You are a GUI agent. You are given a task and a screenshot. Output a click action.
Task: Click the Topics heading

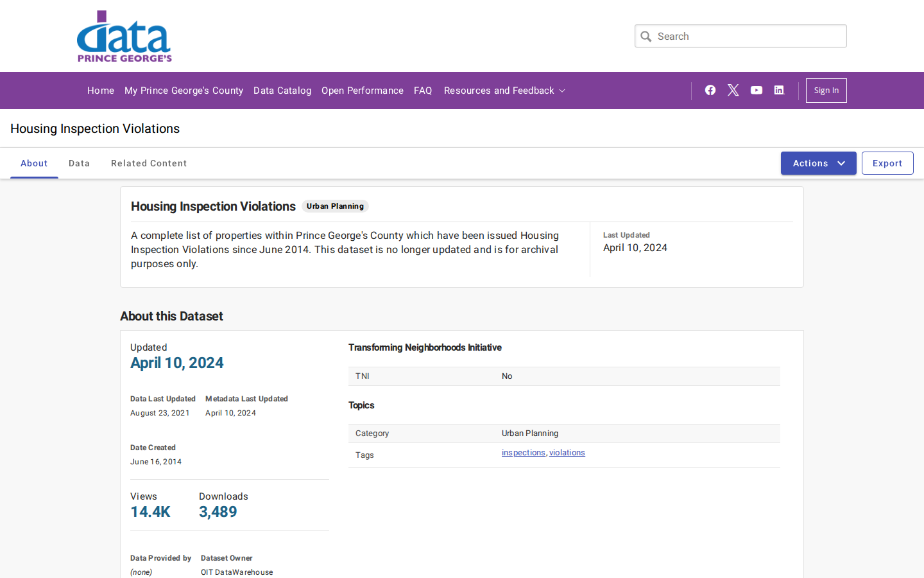(361, 405)
